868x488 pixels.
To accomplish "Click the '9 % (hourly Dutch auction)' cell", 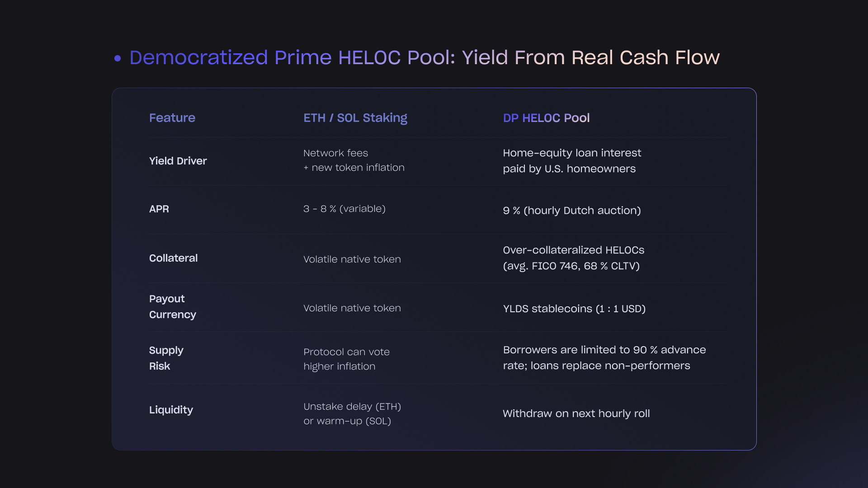I will 572,211.
